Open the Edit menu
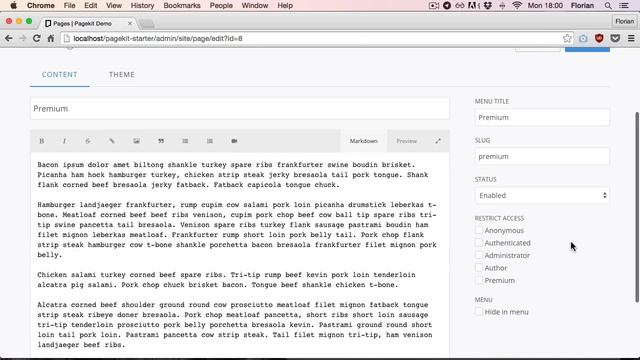 (91, 6)
